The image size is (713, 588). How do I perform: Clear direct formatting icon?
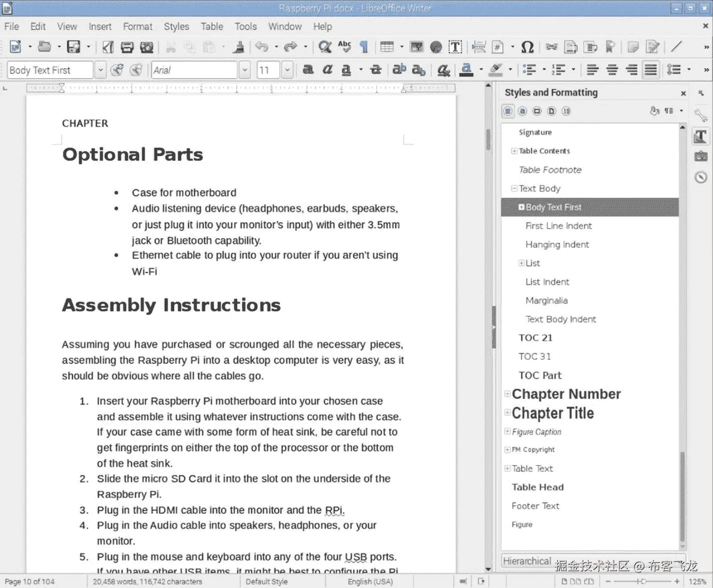443,70
